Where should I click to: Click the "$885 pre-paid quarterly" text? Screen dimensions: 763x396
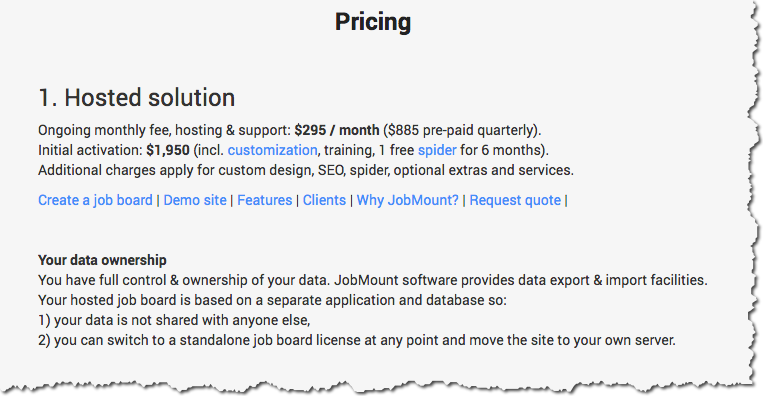tap(460, 130)
